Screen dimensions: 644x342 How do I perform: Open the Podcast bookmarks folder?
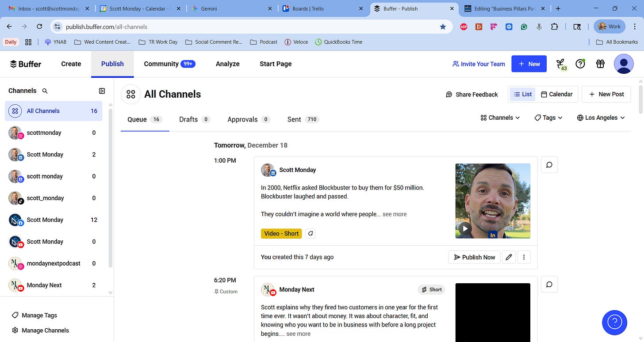click(264, 42)
